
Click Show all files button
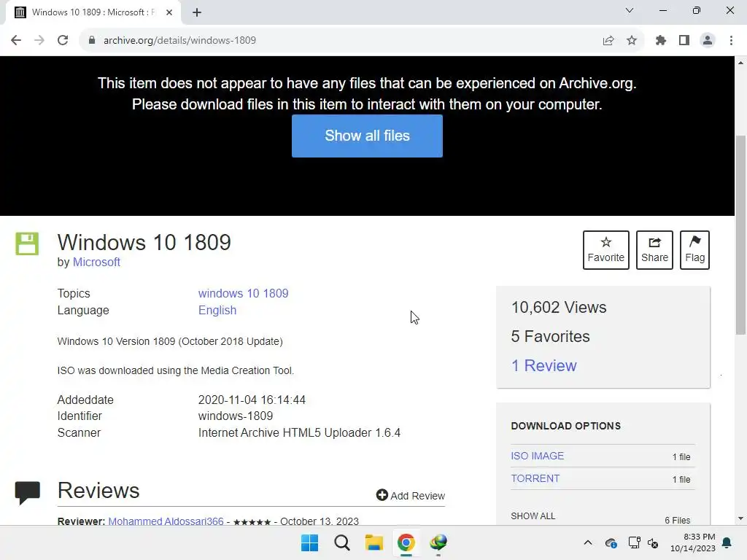pos(368,136)
